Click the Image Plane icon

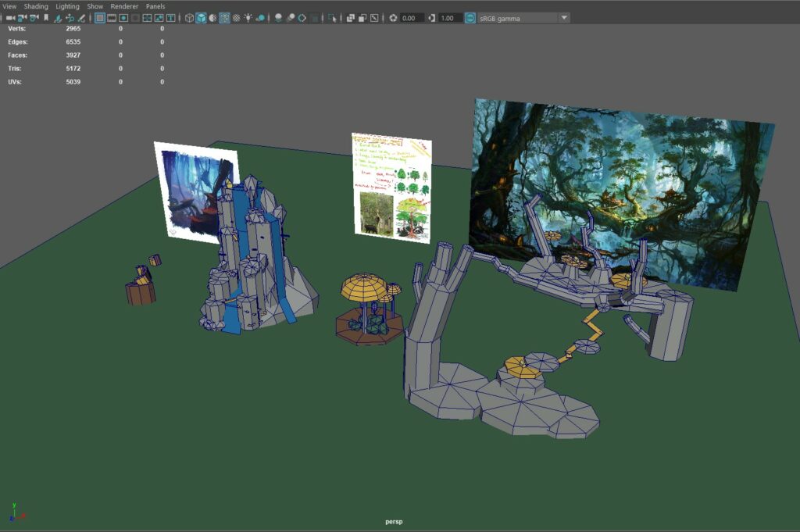[x=58, y=18]
